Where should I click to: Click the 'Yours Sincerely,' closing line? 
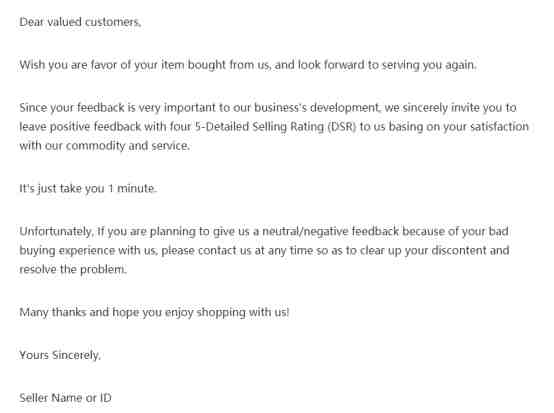pos(60,355)
